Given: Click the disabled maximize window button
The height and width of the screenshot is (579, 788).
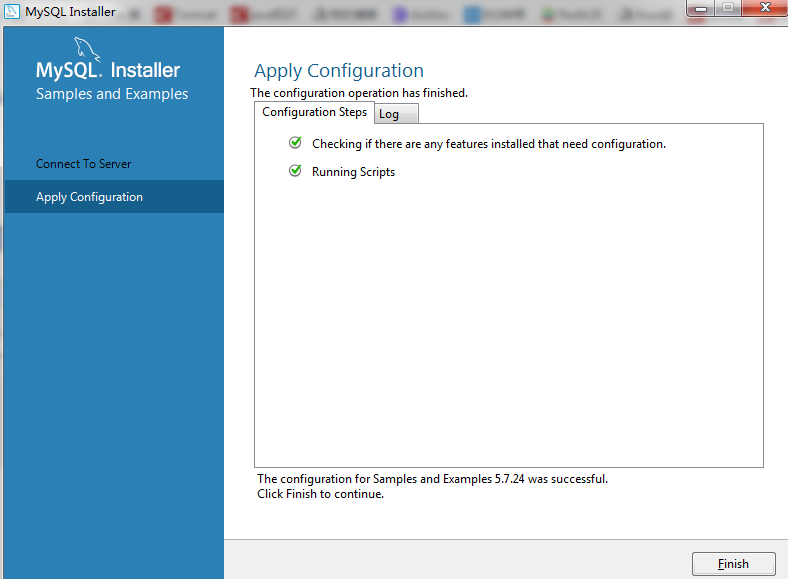Looking at the screenshot, I should pyautogui.click(x=728, y=8).
